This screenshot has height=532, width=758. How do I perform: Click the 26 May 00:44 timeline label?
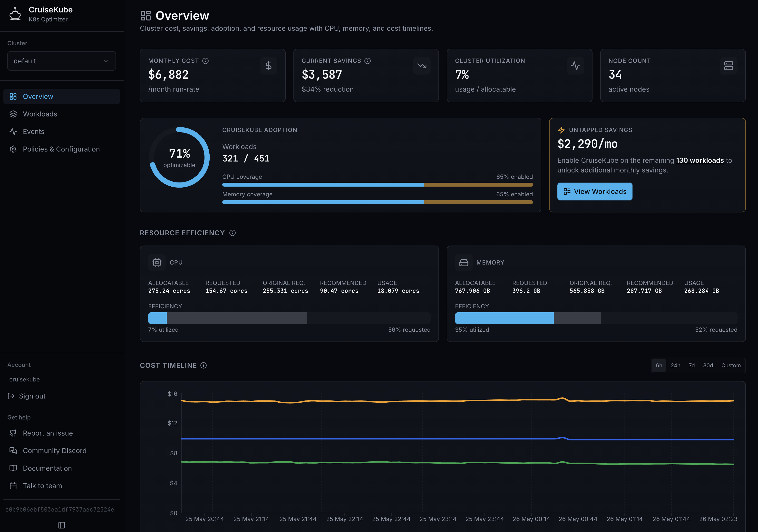[x=578, y=519]
